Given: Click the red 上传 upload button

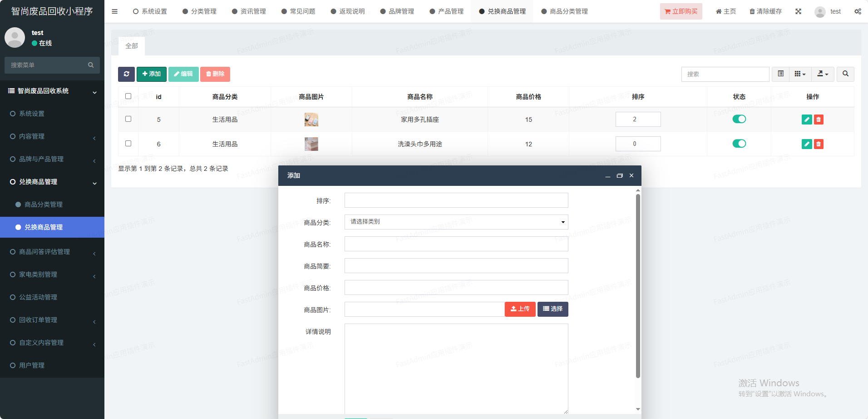Looking at the screenshot, I should [x=520, y=309].
